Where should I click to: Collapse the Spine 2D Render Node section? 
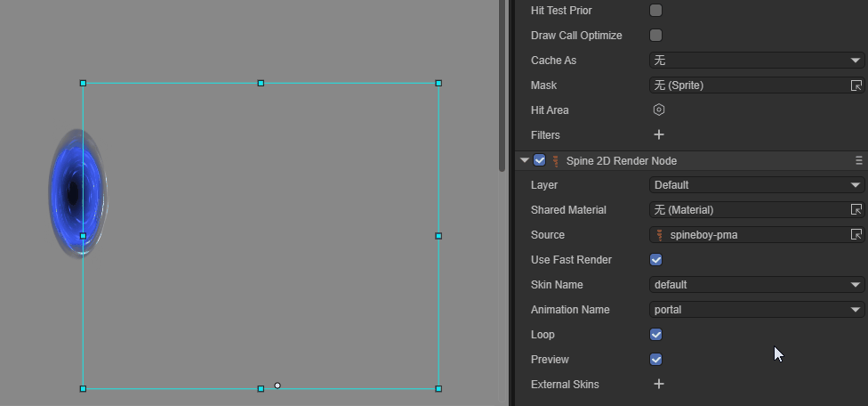click(524, 160)
